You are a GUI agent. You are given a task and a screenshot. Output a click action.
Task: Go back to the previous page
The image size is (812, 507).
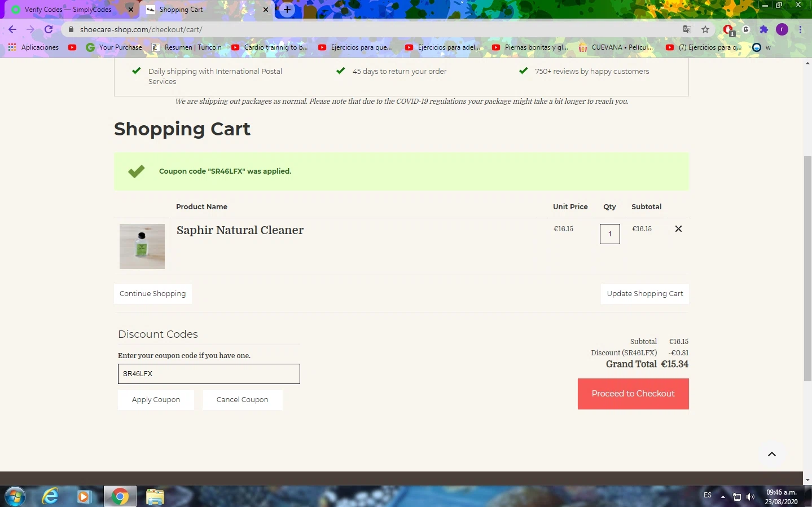point(12,29)
